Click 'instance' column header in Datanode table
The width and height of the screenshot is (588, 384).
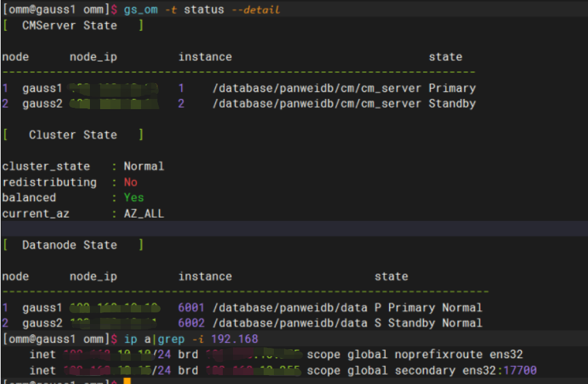[x=205, y=276]
